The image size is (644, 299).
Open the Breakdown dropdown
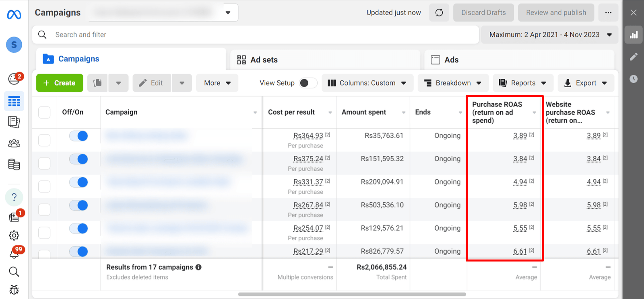click(x=453, y=83)
